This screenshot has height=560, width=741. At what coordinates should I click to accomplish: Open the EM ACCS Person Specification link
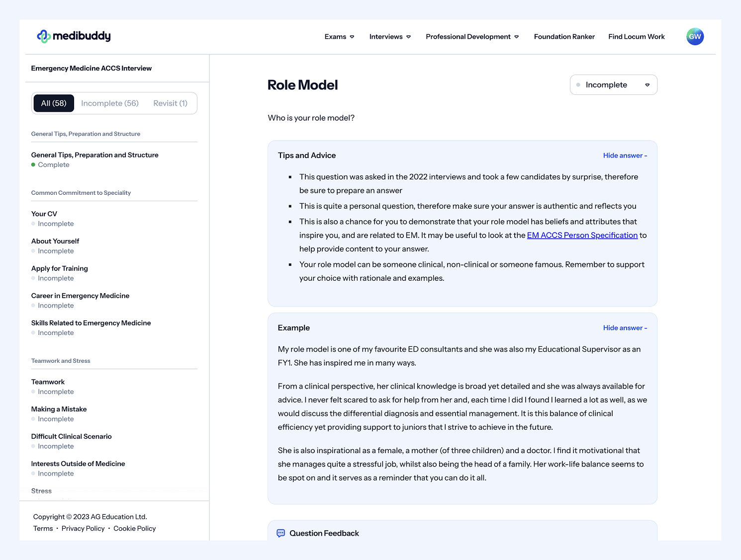tap(582, 236)
